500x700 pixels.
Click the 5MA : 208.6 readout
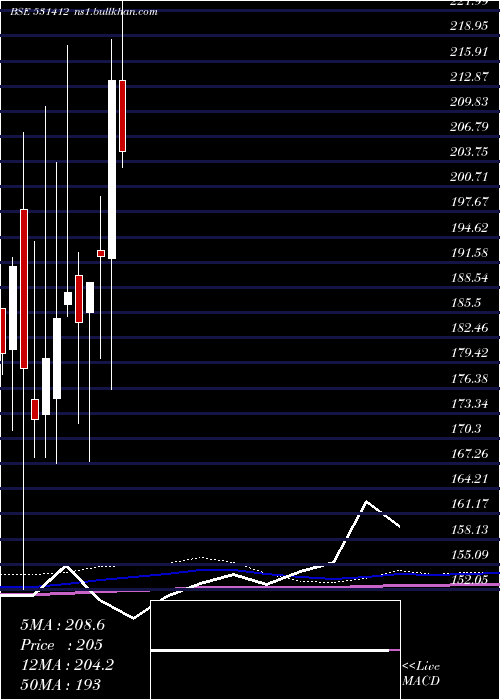coord(62,625)
